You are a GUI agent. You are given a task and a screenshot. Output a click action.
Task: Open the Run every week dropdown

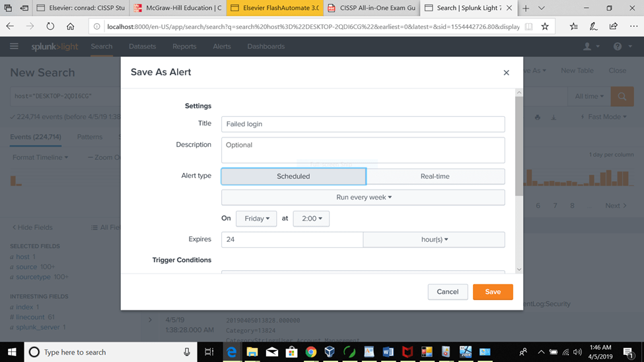click(363, 198)
